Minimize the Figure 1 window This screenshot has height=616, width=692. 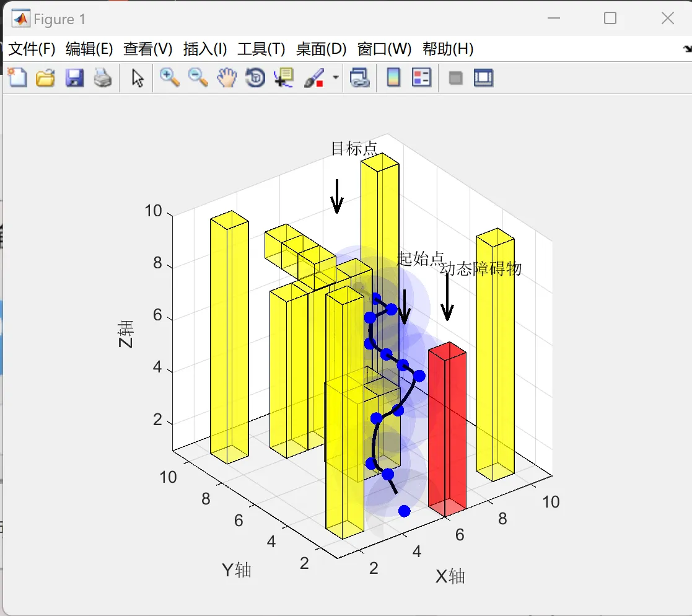click(554, 18)
